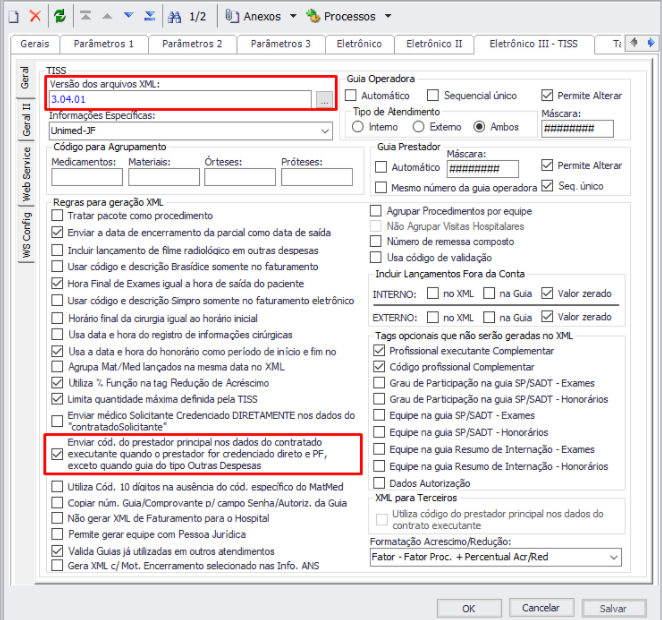662x620 pixels.
Task: Switch to the Eletrônico II tab
Action: tap(434, 44)
